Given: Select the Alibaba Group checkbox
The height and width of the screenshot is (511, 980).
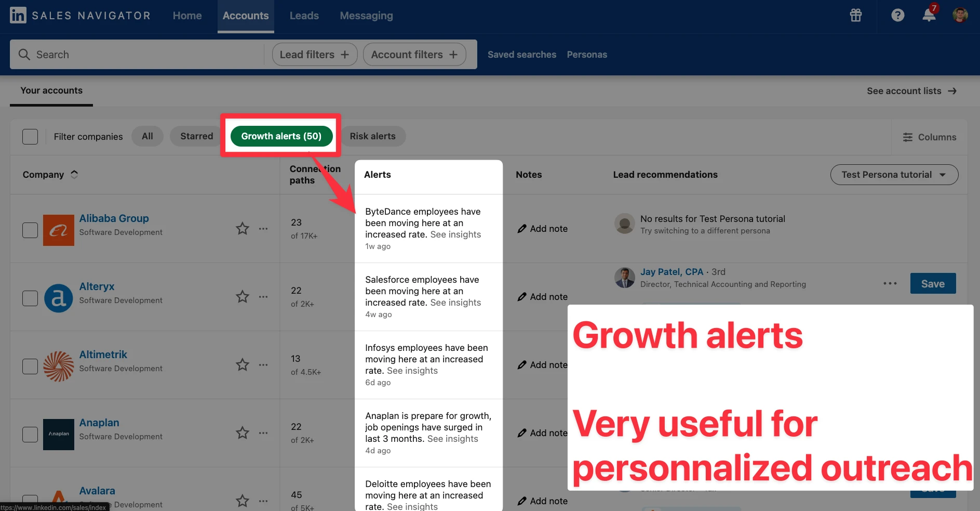Looking at the screenshot, I should coord(30,230).
